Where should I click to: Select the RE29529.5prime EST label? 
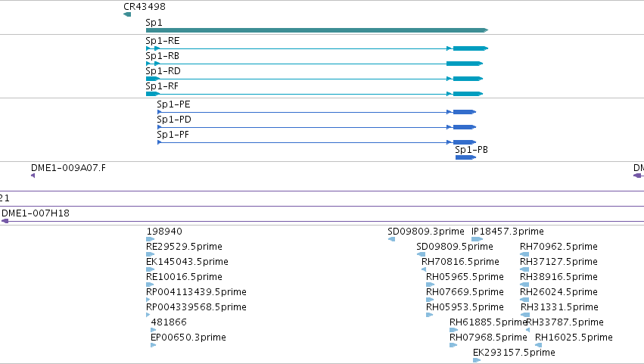coord(184,247)
